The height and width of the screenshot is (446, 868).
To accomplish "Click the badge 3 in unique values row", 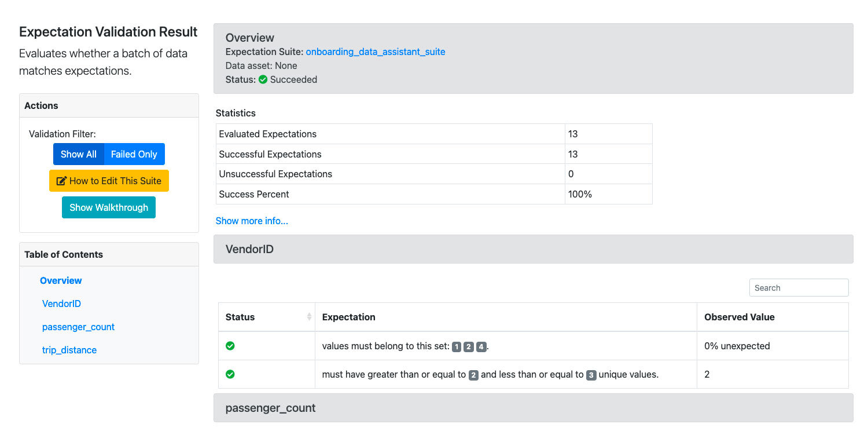I will tap(591, 375).
